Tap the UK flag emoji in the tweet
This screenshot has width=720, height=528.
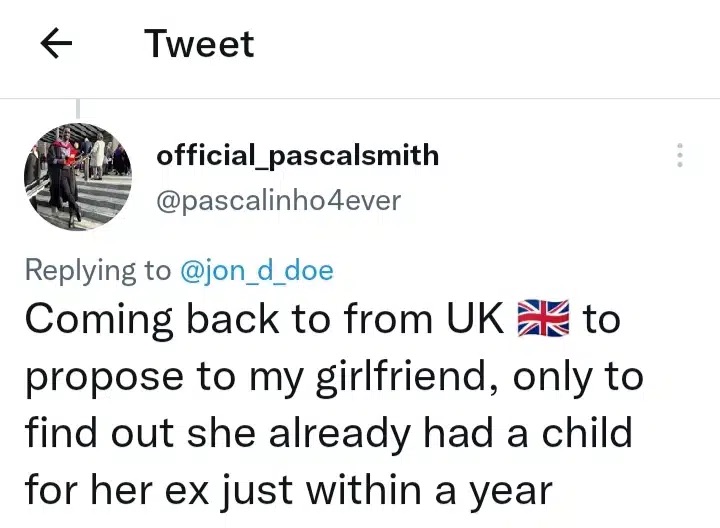click(544, 319)
